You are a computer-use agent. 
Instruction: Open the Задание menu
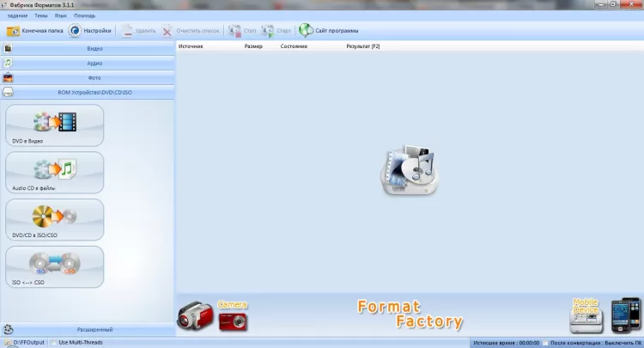click(17, 15)
